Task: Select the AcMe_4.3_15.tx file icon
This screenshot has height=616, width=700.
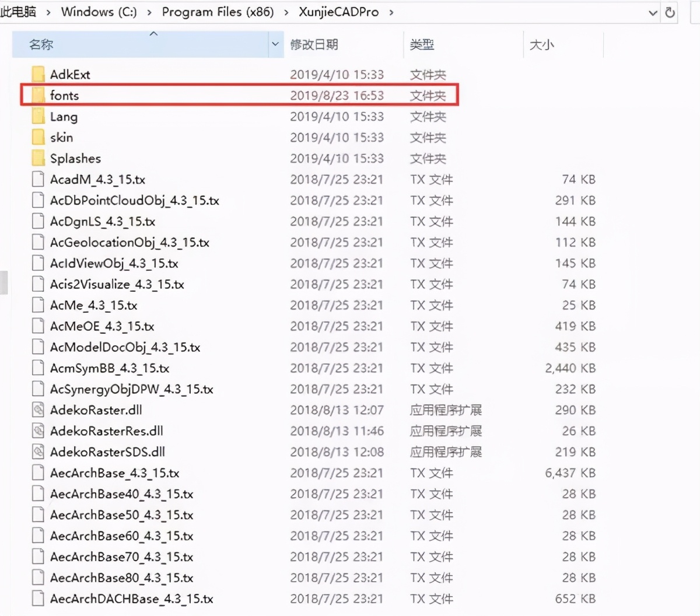Action: pyautogui.click(x=38, y=305)
